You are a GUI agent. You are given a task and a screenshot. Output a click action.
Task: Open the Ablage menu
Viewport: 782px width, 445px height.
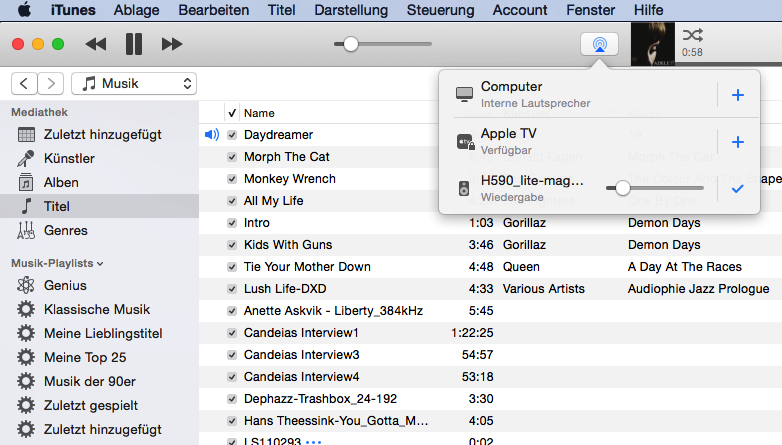click(x=136, y=10)
